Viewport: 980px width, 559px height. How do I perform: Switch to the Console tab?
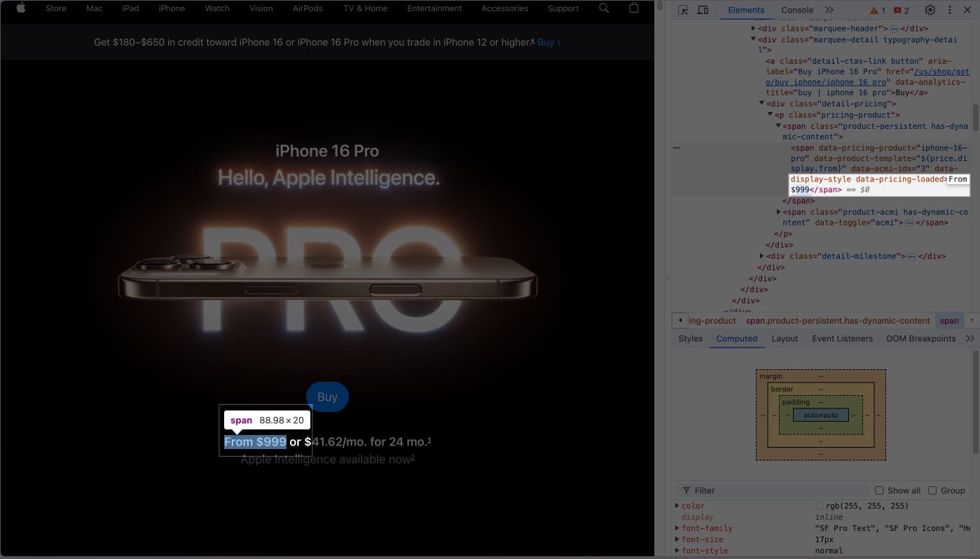(797, 10)
